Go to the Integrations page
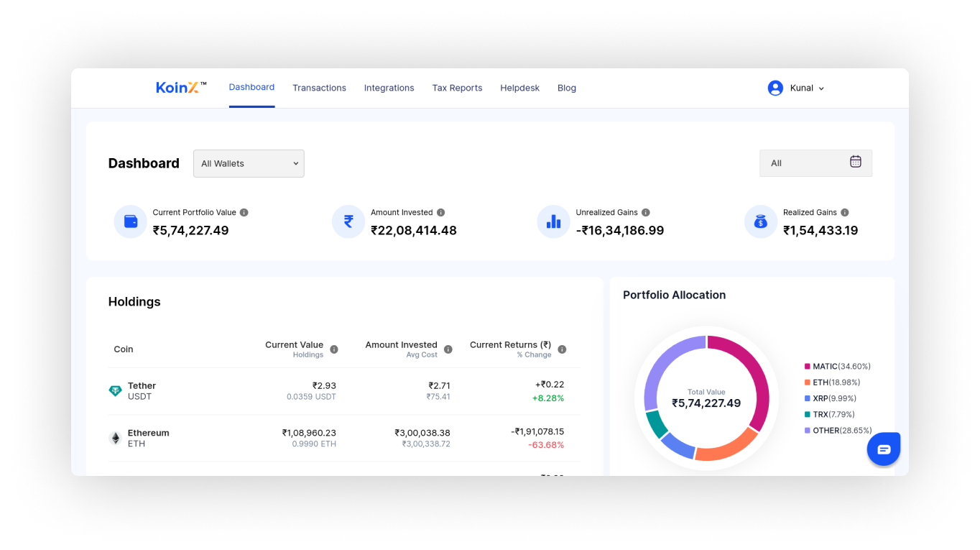 click(x=389, y=88)
